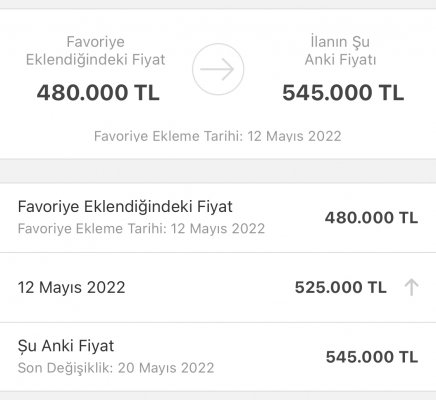436x400 pixels.
Task: Click 'Son Değişiklik: 20 Mayıs 2022' subtitle
Action: tap(116, 368)
